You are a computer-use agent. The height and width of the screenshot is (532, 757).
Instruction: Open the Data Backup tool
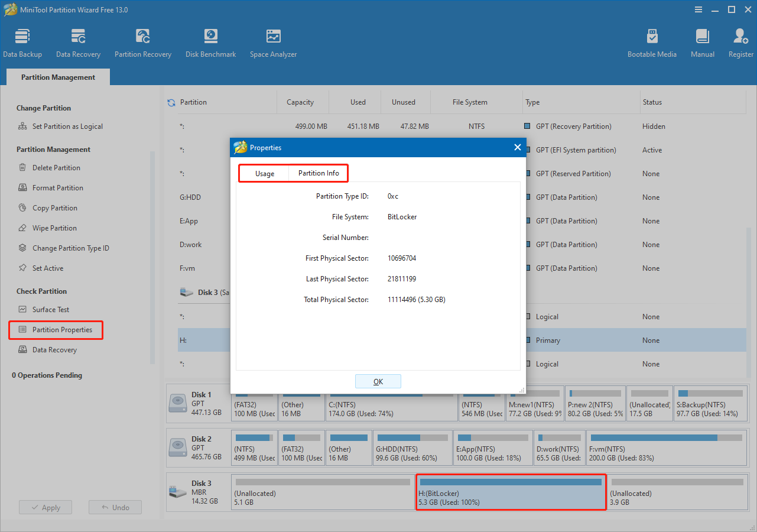pos(22,41)
